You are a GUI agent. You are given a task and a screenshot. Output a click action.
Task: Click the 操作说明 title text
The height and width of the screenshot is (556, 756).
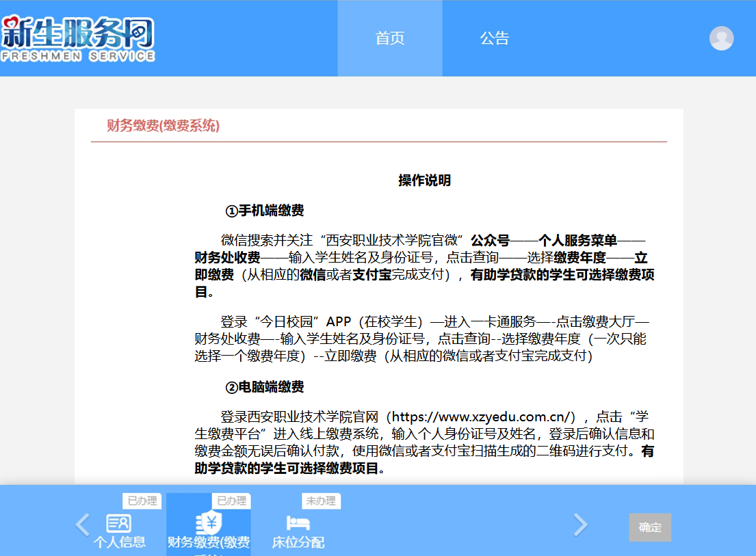424,181
